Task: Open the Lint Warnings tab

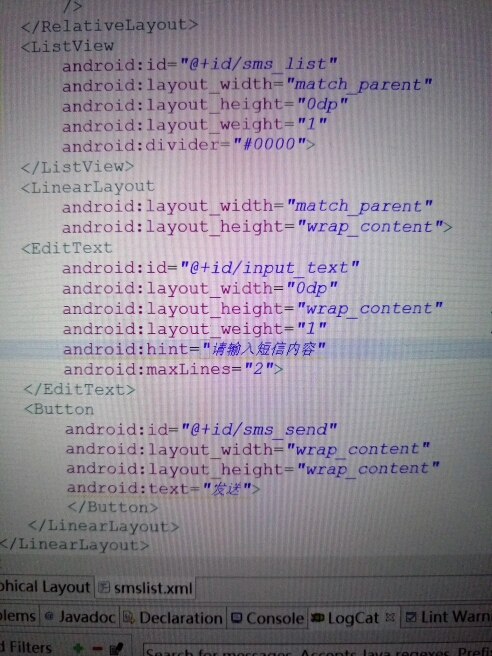Action: (448, 617)
